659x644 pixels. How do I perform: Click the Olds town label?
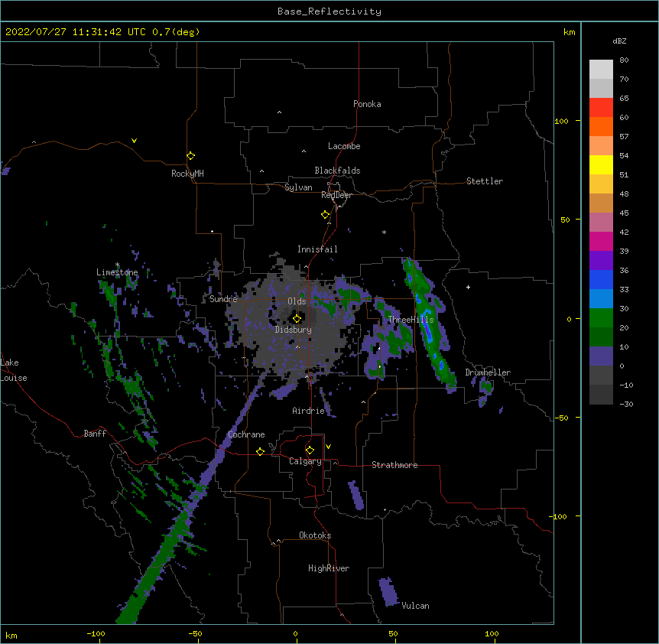(297, 301)
